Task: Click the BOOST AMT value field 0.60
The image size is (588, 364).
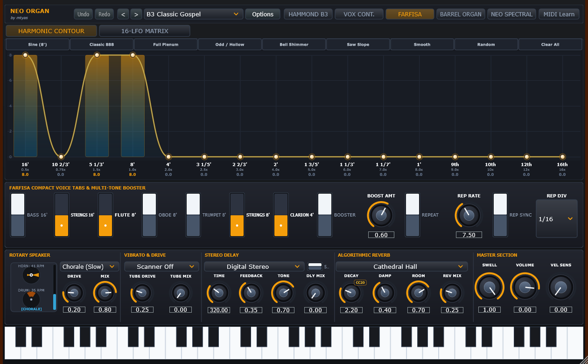Action: point(381,235)
